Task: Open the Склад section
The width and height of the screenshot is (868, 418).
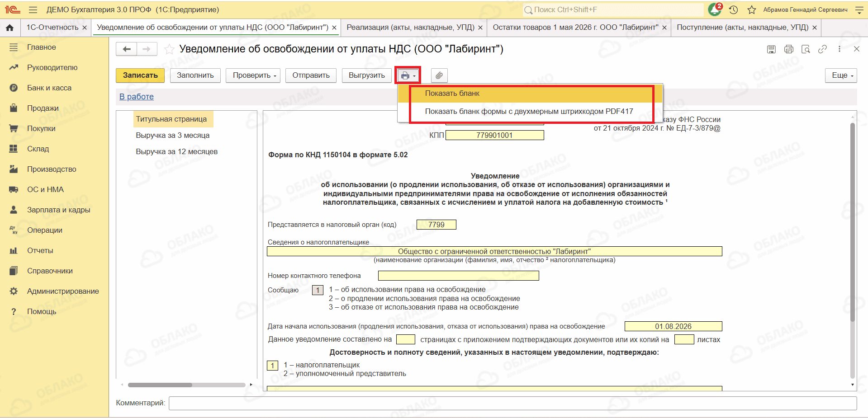Action: point(38,149)
